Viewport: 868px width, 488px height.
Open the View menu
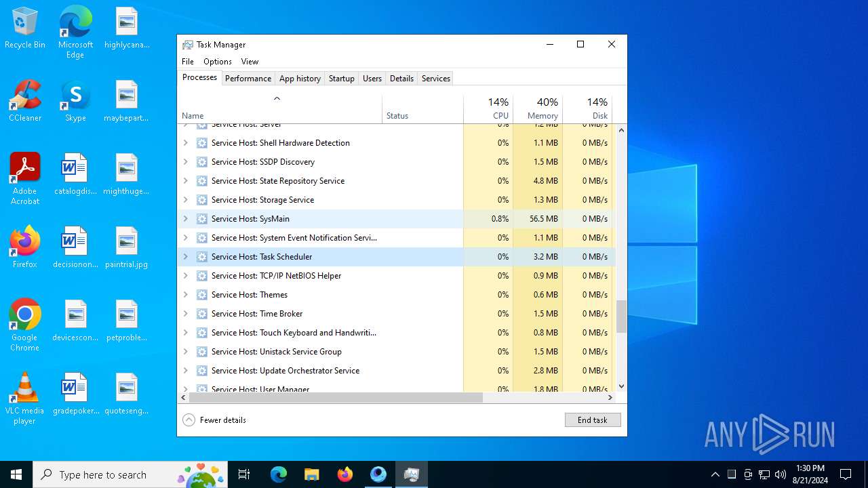click(250, 62)
